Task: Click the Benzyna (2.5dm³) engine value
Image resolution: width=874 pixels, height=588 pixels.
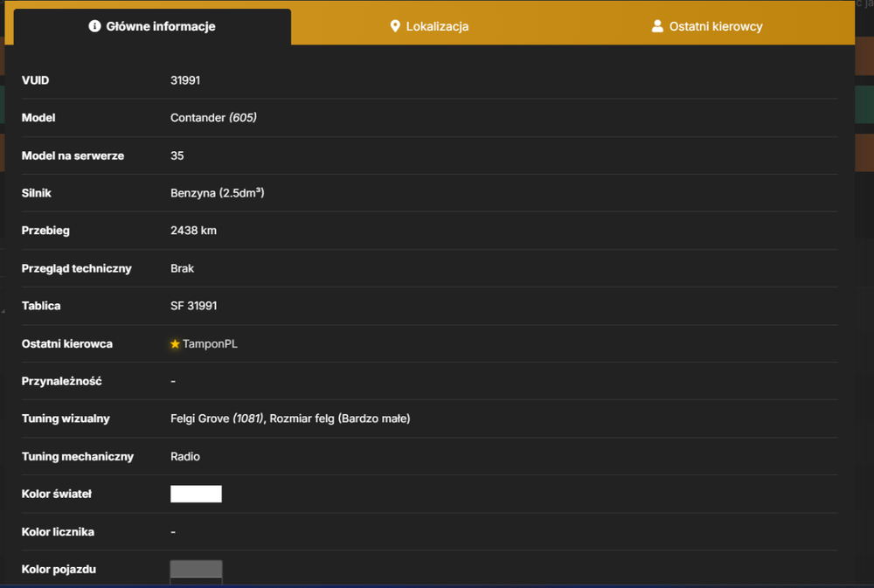Action: 218,193
